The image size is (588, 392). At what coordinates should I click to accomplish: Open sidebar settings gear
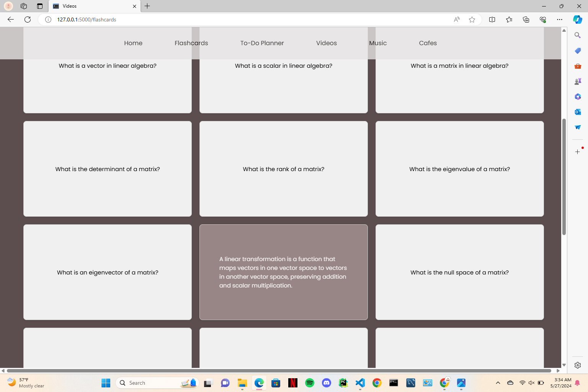click(x=578, y=365)
